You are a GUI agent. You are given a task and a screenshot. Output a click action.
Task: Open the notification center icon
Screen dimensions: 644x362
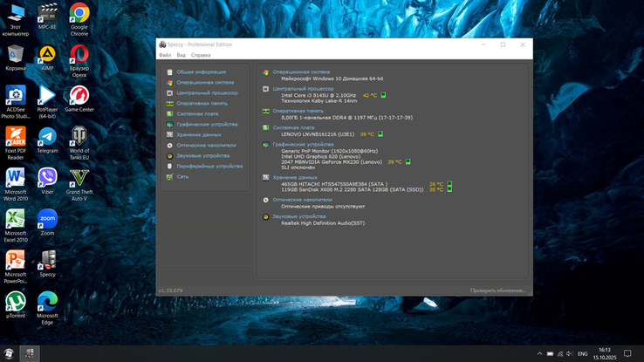point(627,353)
